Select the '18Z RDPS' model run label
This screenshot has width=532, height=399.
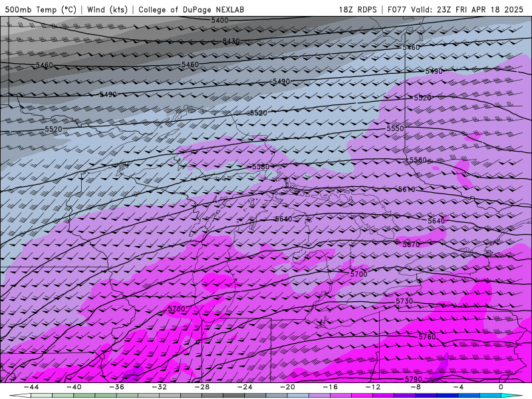(x=358, y=9)
